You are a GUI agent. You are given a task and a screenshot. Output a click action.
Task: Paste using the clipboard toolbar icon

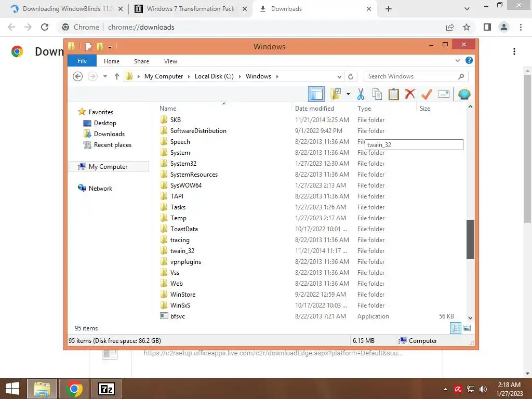click(394, 94)
